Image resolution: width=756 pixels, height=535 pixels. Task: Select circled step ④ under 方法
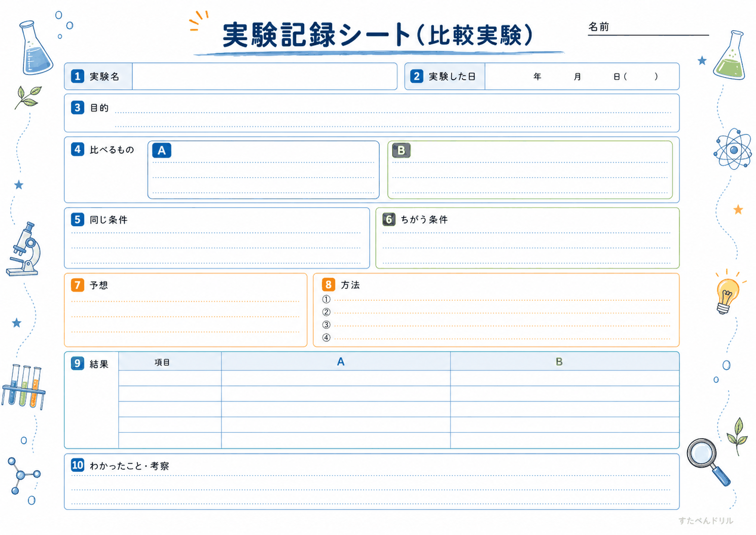[x=326, y=337]
